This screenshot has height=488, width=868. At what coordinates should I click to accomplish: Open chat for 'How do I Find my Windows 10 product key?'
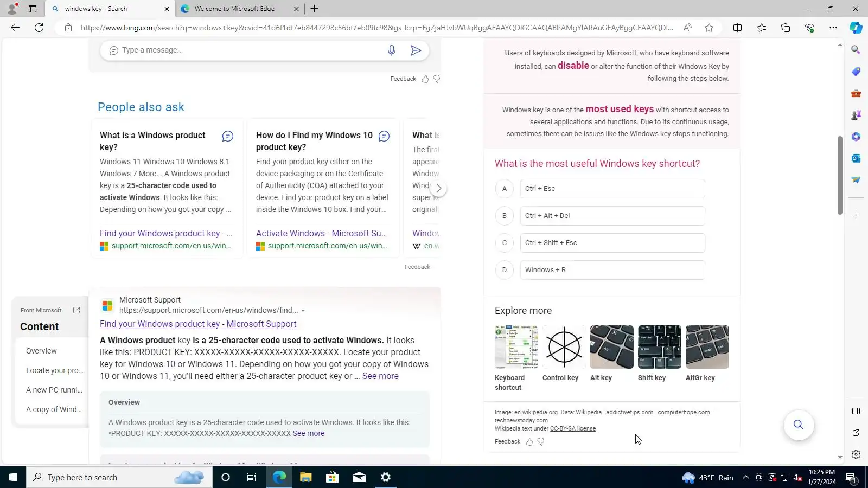(384, 136)
